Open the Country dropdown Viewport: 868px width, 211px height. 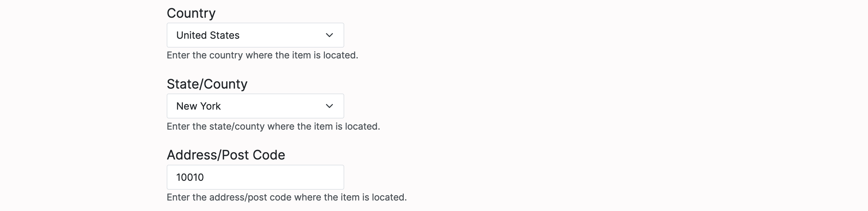[255, 35]
